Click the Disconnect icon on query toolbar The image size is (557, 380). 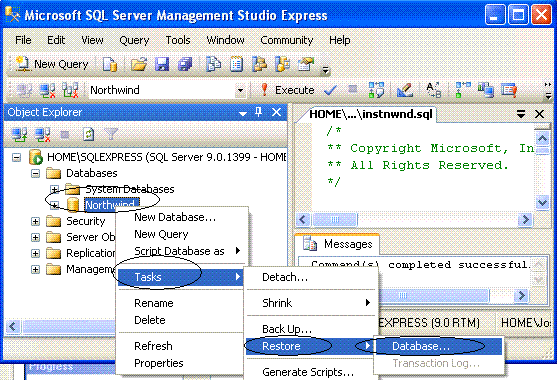point(47,90)
